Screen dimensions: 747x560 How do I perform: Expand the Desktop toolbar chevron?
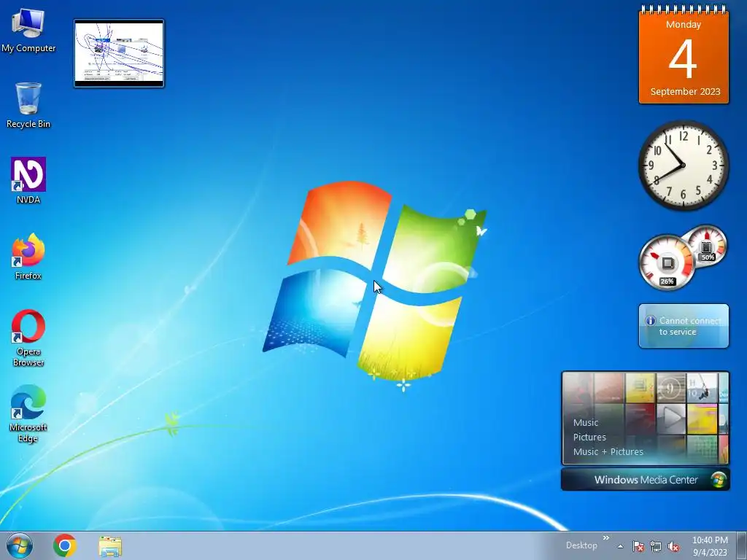[x=606, y=538]
